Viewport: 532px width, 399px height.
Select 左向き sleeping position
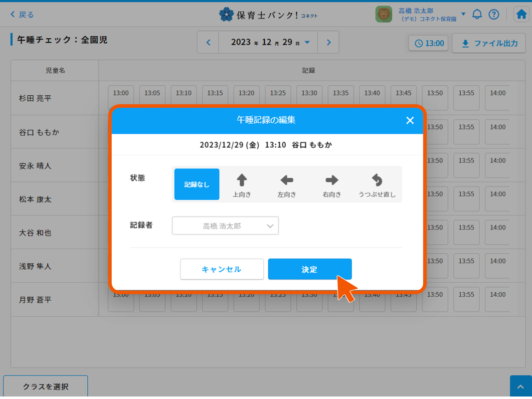[x=287, y=184]
